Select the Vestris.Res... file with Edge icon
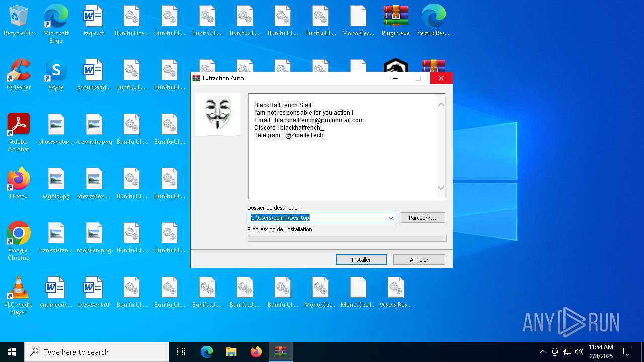644x362 pixels. [433, 21]
